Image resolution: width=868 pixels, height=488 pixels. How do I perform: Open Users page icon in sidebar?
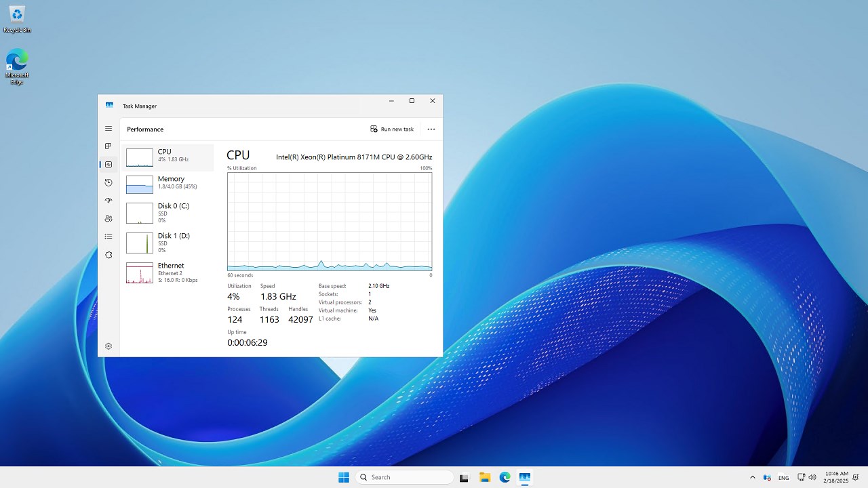pyautogui.click(x=108, y=218)
